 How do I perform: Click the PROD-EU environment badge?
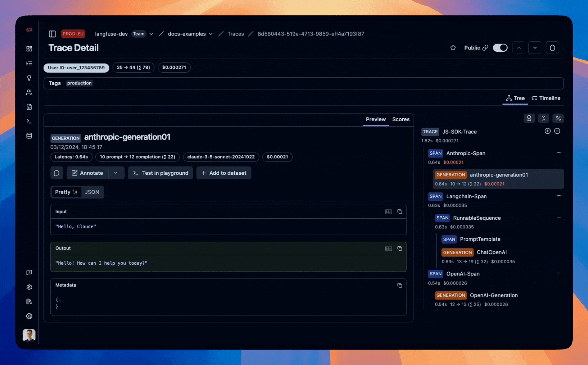pyautogui.click(x=73, y=34)
